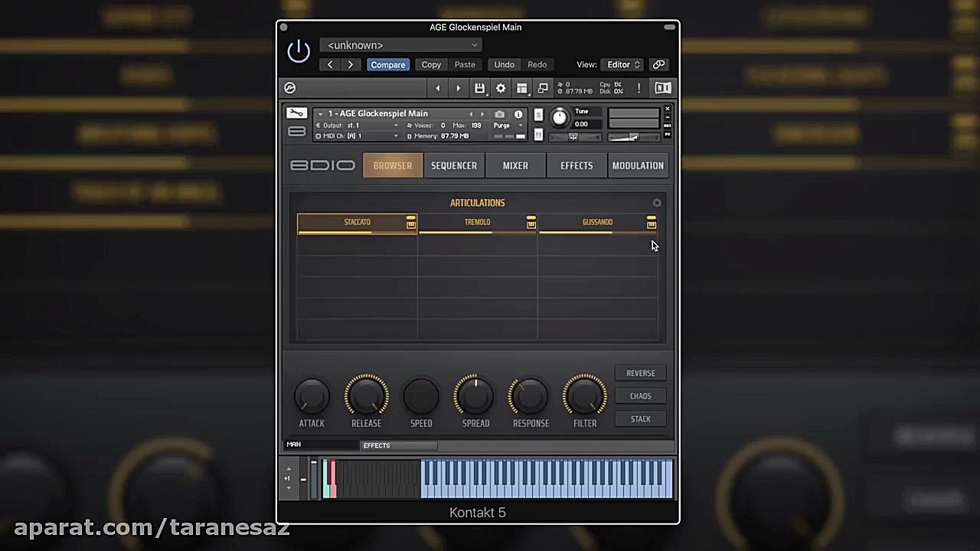Switch to the EFFECTS tab
This screenshot has width=980, height=551.
[x=577, y=165]
